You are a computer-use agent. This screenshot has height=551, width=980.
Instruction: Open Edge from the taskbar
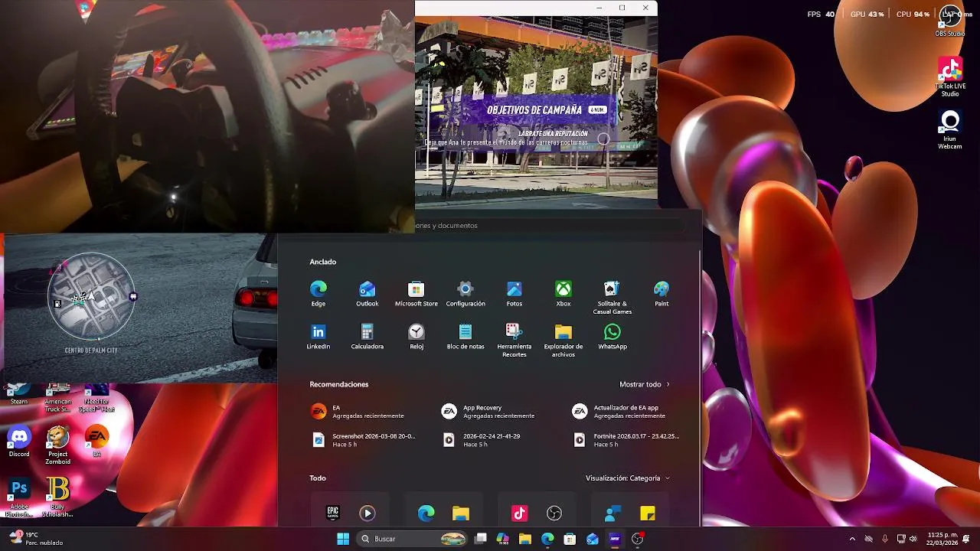pos(547,539)
